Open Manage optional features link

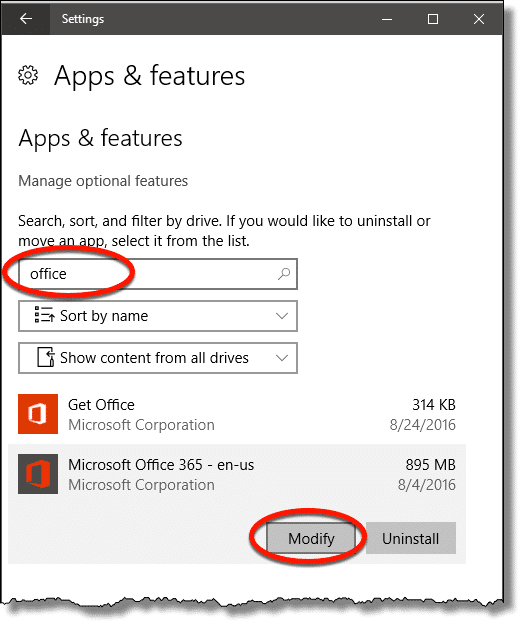(103, 181)
